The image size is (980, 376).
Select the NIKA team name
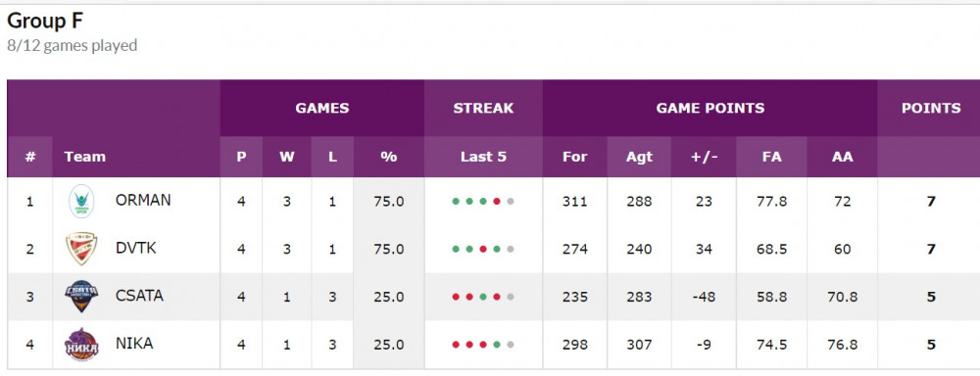point(133,344)
